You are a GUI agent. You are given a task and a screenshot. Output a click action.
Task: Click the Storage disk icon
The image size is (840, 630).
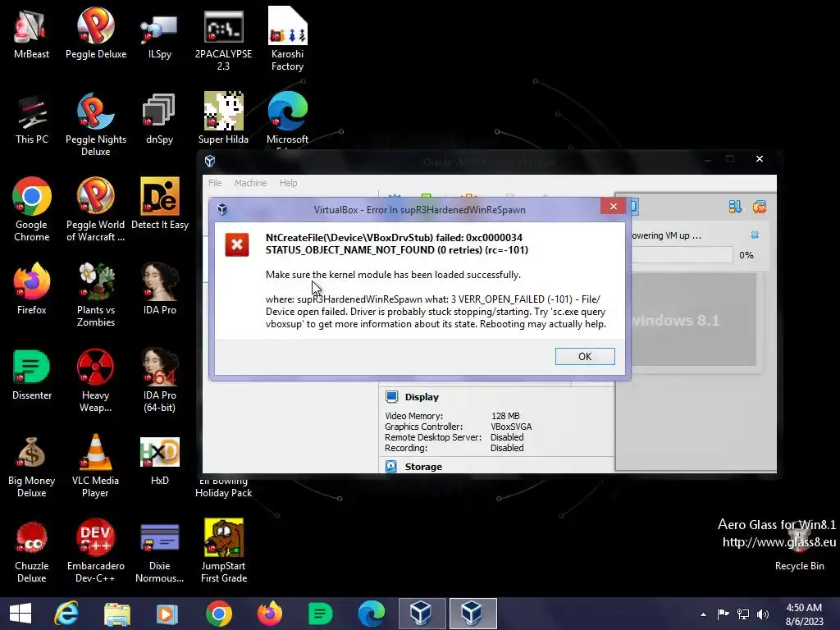click(391, 466)
